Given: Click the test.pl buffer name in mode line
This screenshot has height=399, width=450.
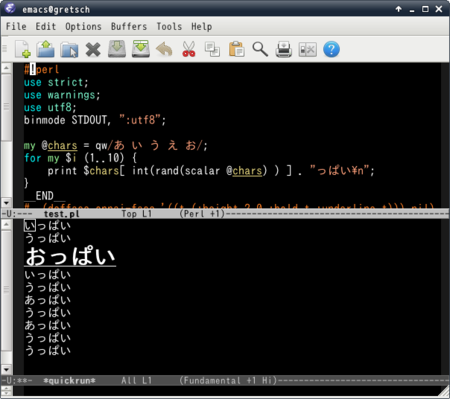Looking at the screenshot, I should pos(61,214).
